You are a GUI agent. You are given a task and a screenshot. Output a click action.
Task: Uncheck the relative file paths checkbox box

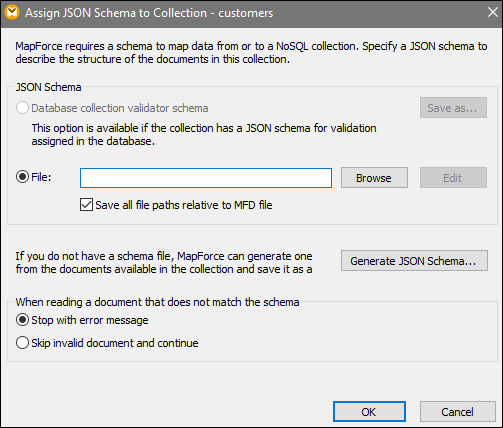86,205
